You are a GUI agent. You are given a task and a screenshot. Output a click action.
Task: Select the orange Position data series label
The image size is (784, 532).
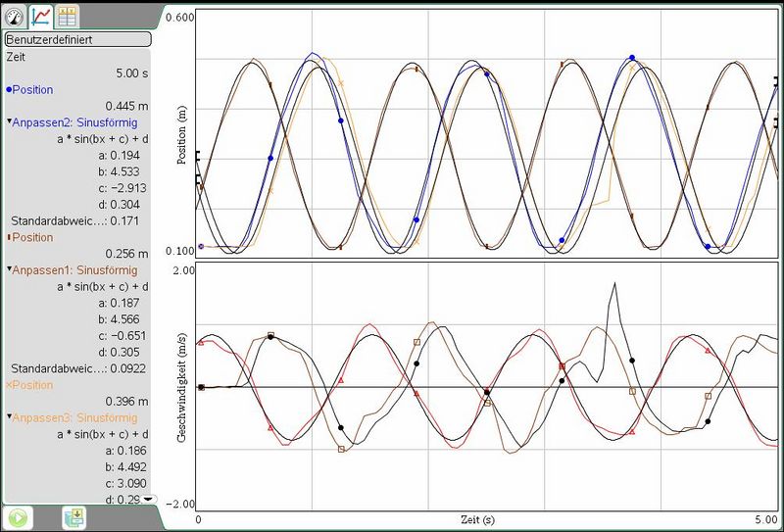tap(31, 385)
